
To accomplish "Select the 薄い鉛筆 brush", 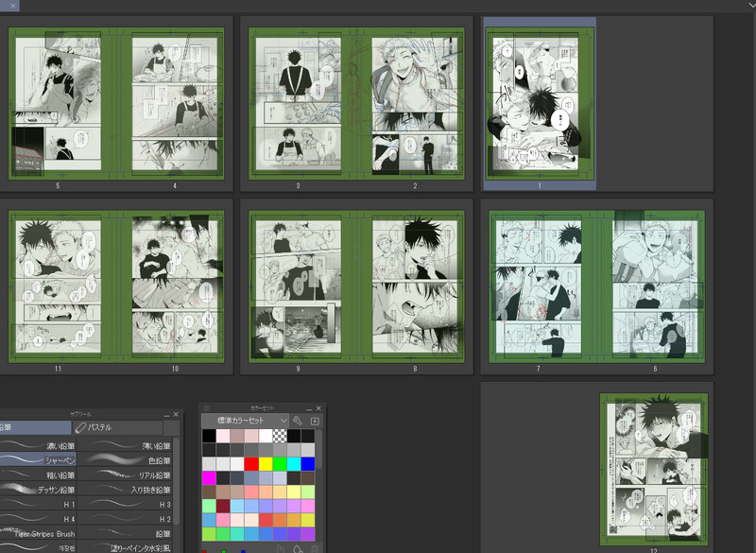I will click(x=125, y=445).
